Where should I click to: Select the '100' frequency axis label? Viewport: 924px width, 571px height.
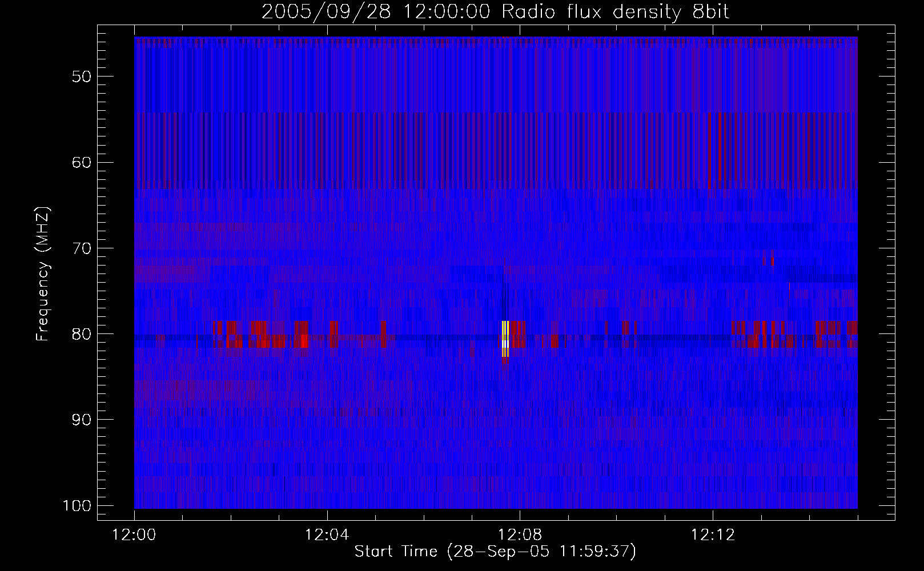pos(77,506)
